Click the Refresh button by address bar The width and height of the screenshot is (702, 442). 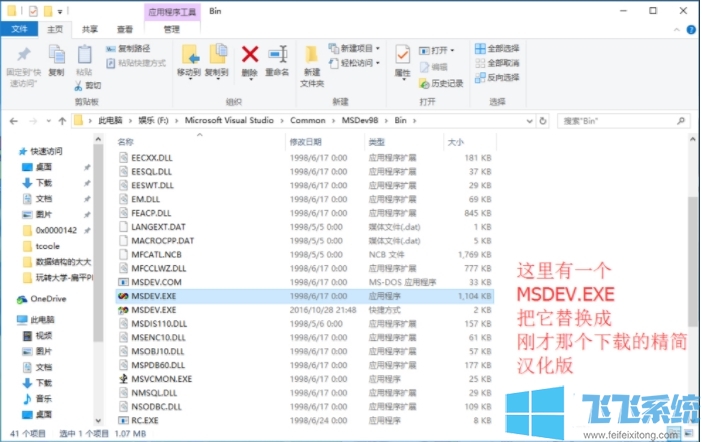tap(543, 121)
